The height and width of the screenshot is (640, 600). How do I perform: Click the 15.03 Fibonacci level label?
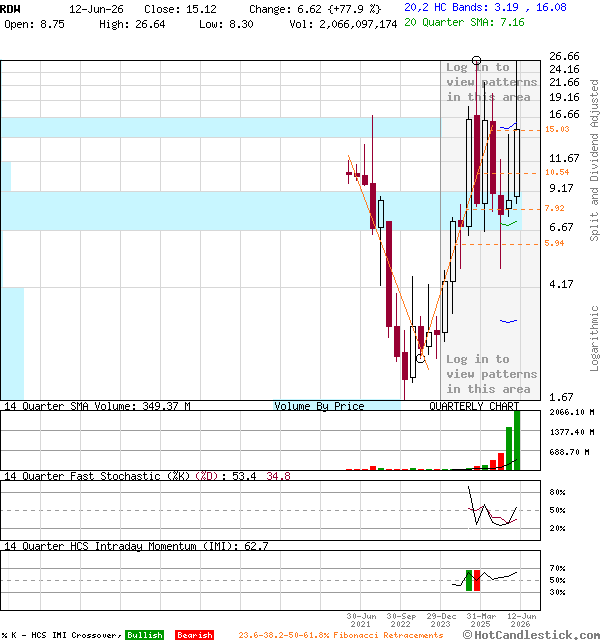pyautogui.click(x=557, y=129)
